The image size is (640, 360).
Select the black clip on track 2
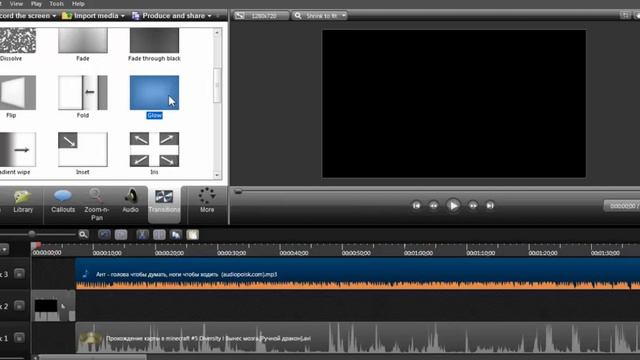53,306
